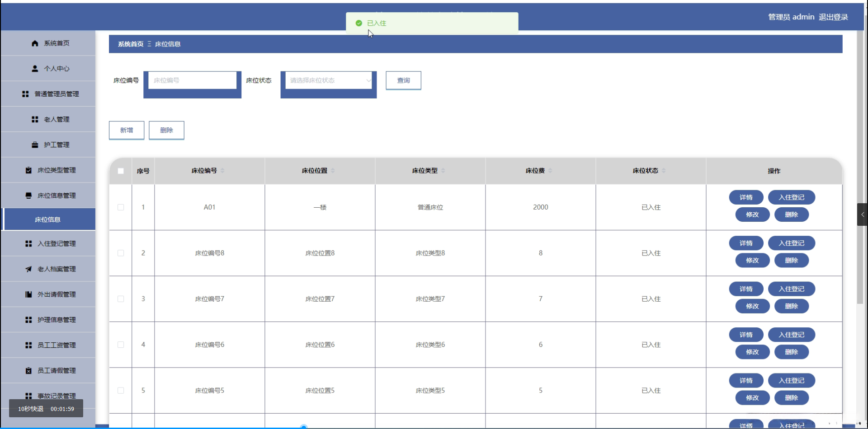This screenshot has width=868, height=429.
Task: Expand 老人管理 sidebar menu
Action: [x=48, y=119]
